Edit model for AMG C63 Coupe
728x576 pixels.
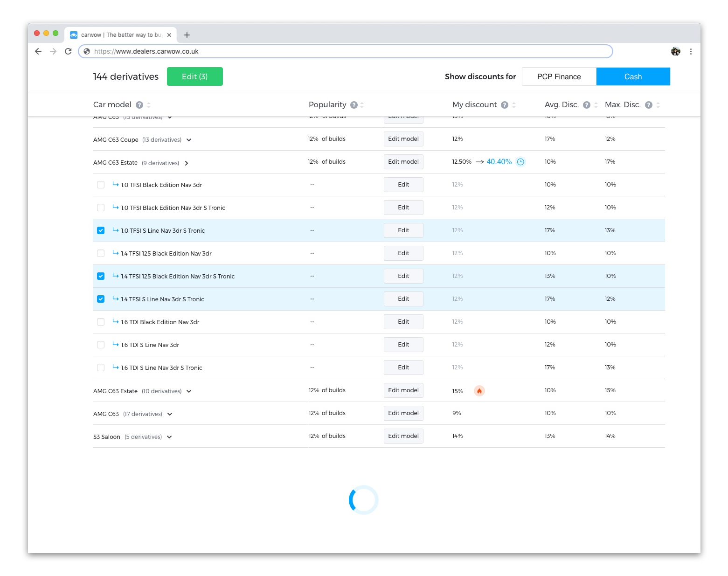(x=403, y=139)
